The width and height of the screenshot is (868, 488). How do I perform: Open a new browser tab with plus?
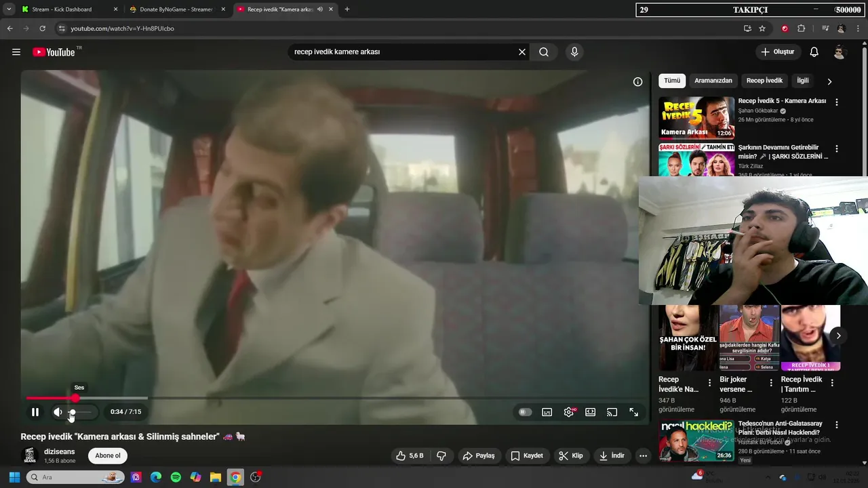pos(347,9)
